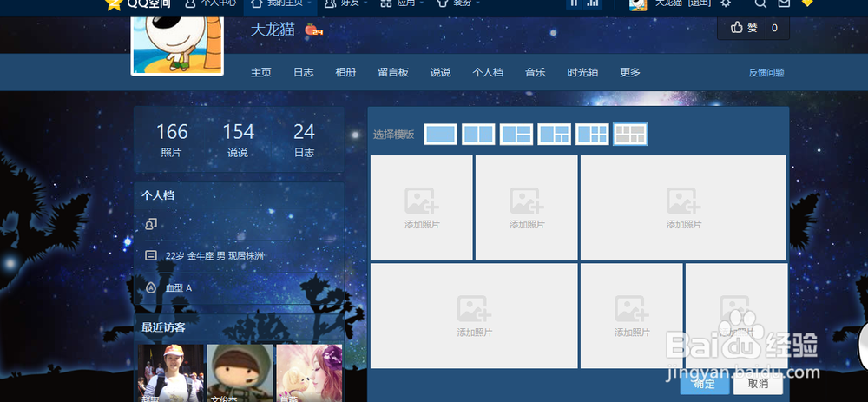The height and width of the screenshot is (402, 868).
Task: Open mail envelope icon
Action: pos(784,3)
